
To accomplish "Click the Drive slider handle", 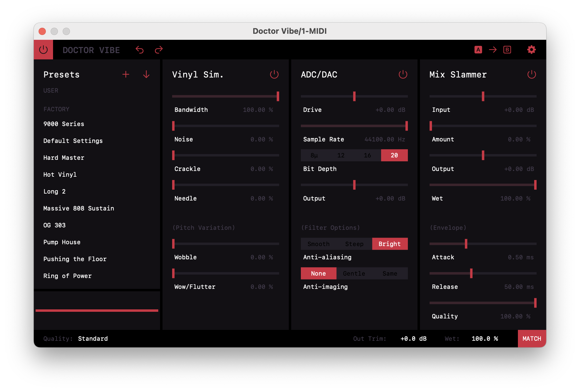I will pos(354,96).
